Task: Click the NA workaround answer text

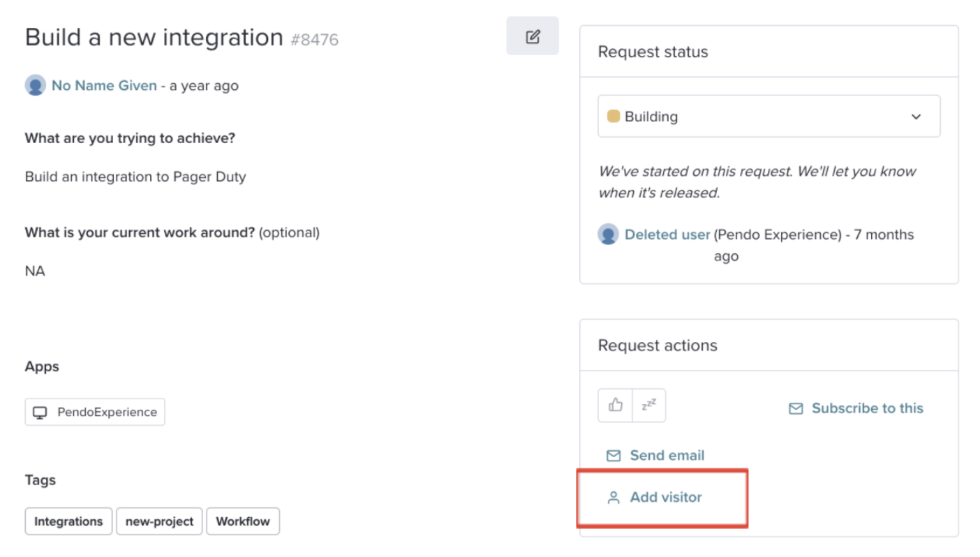Action: [35, 271]
